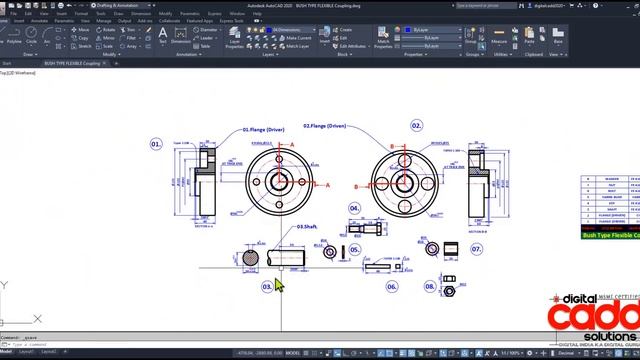Click the Group tool
The image size is (640, 360).
(x=470, y=36)
